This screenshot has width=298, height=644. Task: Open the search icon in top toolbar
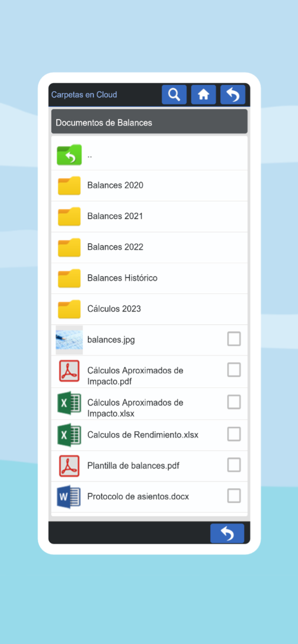(x=174, y=94)
